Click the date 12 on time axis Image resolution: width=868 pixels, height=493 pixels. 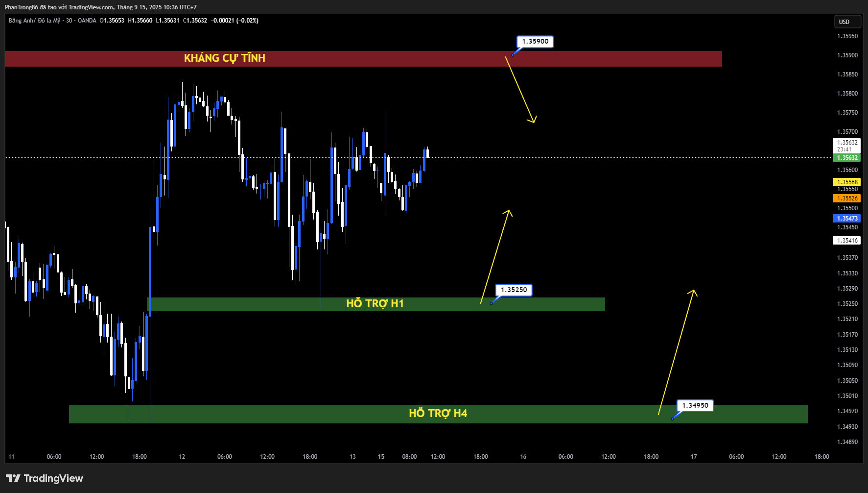182,457
